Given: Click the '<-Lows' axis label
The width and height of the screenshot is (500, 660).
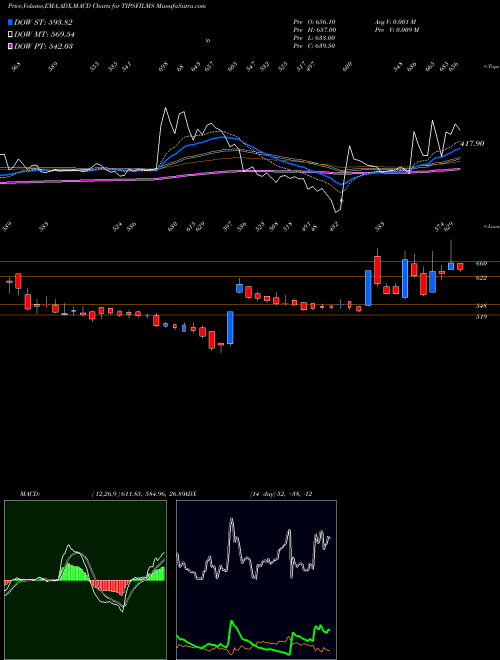Looking at the screenshot, I should 491,226.
